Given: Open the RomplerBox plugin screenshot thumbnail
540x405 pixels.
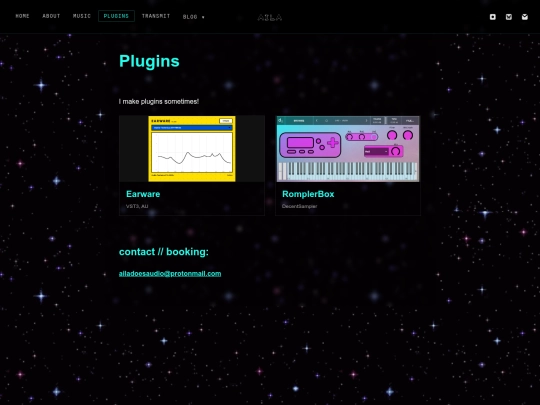Looking at the screenshot, I should 348,149.
